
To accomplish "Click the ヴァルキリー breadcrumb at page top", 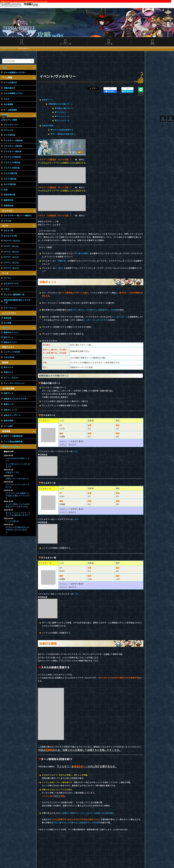I will (24, 48).
